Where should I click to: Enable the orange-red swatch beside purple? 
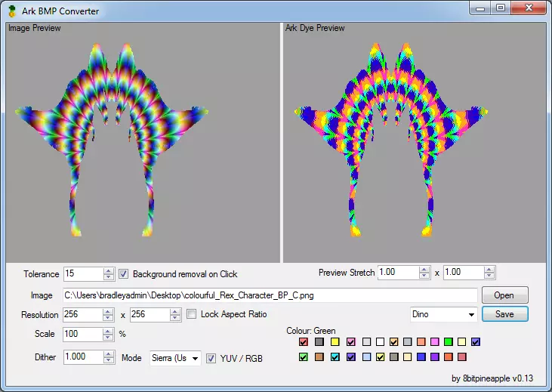(x=448, y=357)
